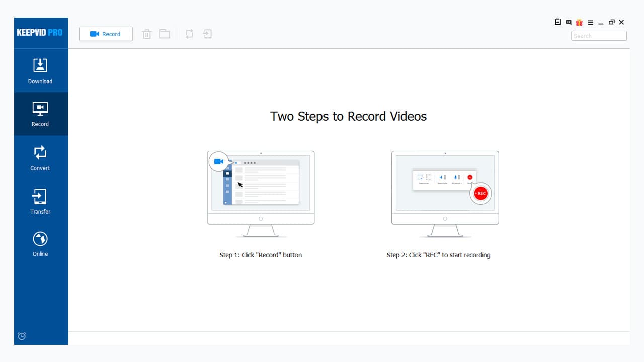Click the gift promotion icon
Image resolution: width=644 pixels, height=362 pixels.
click(579, 22)
